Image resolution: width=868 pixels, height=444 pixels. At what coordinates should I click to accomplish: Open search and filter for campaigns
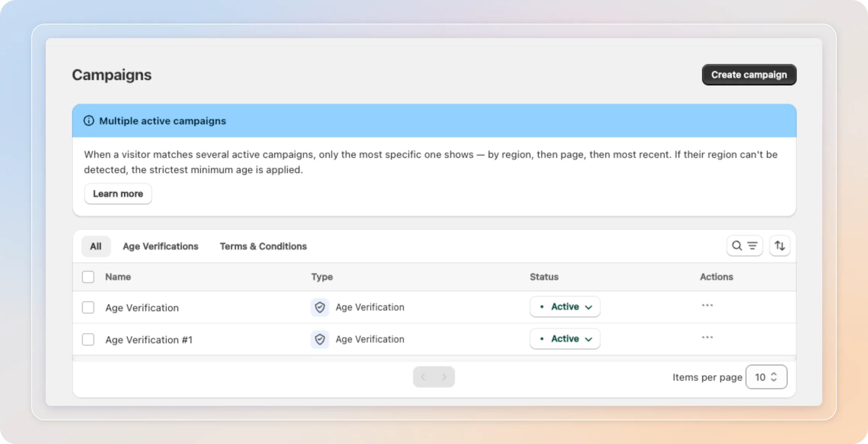pos(744,246)
